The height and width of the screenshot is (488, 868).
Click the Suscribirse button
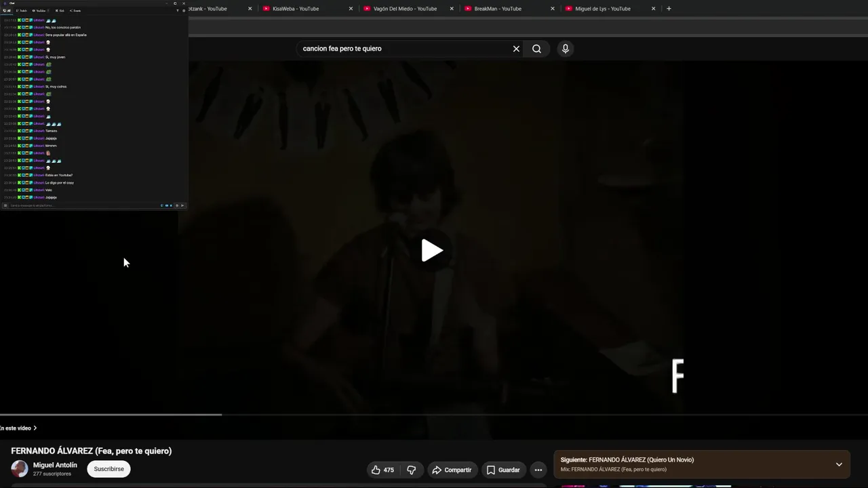[108, 469]
